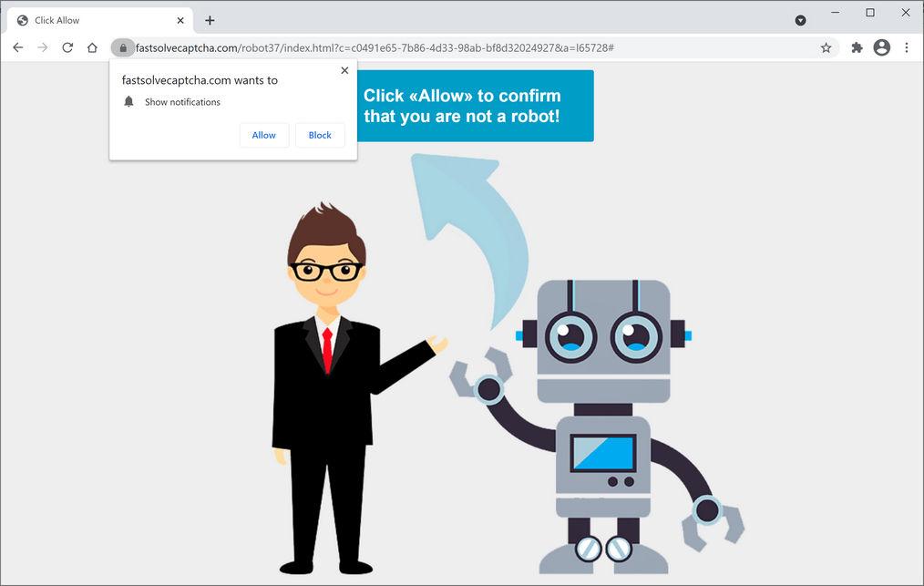Screen dimensions: 924x586
Task: Allow notifications from fastsolvecaptcha.com
Action: tap(263, 135)
